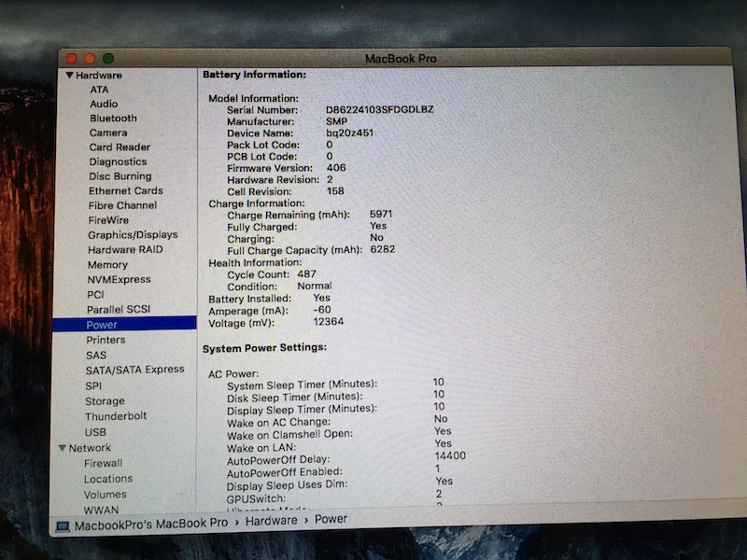Select Fibre Channel entry
Screen dimensions: 747x560
[x=122, y=205]
